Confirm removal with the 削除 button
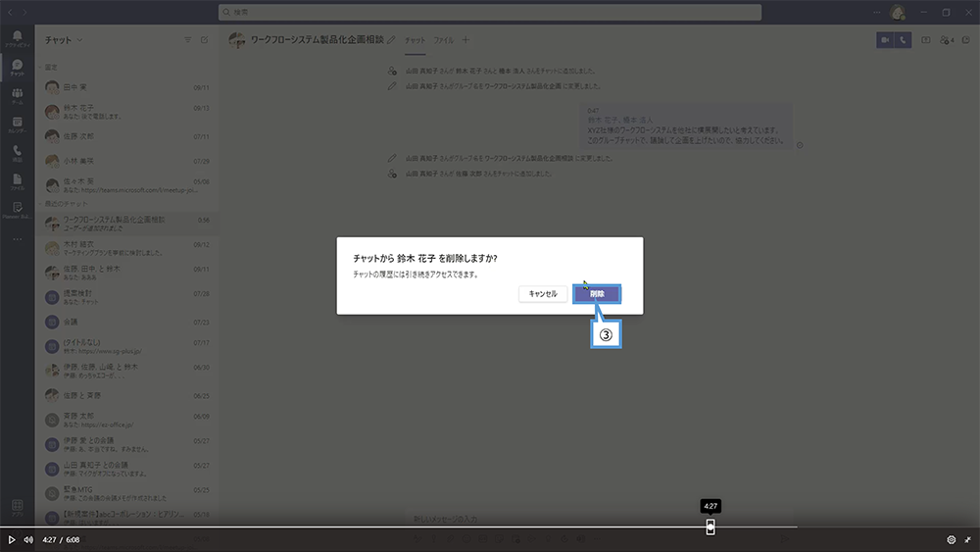 point(597,294)
